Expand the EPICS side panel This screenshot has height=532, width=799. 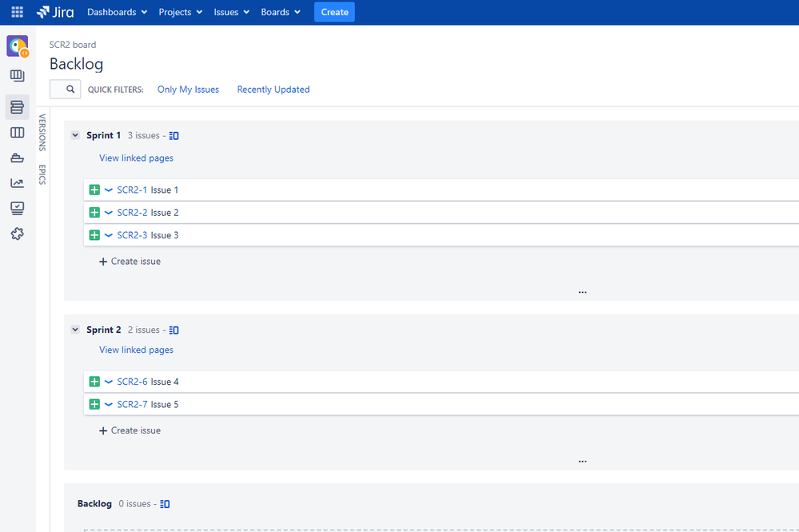(x=42, y=174)
